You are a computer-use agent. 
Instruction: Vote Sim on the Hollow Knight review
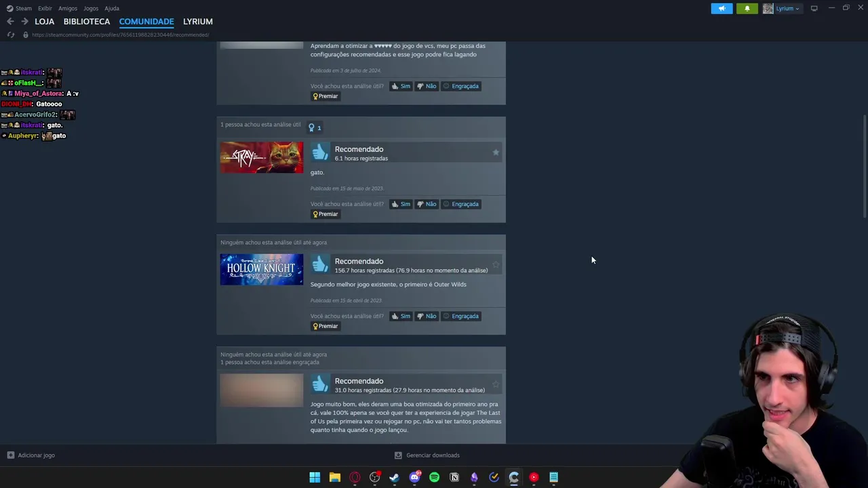click(401, 316)
